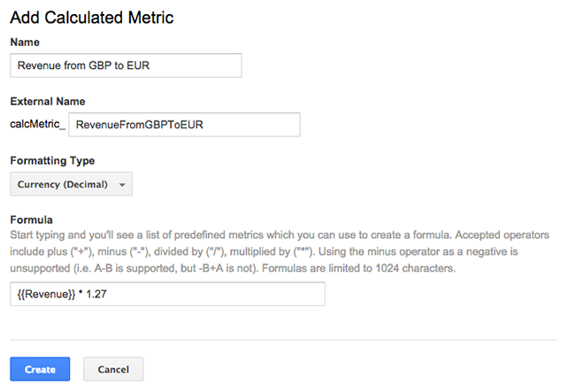Focus the External Name text box
The height and width of the screenshot is (392, 575).
click(184, 125)
